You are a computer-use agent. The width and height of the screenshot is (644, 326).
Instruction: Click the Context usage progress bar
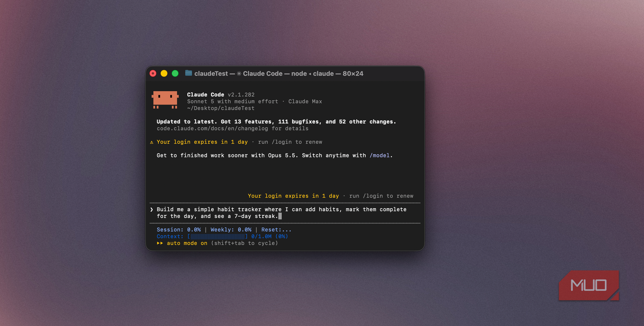[217, 237]
